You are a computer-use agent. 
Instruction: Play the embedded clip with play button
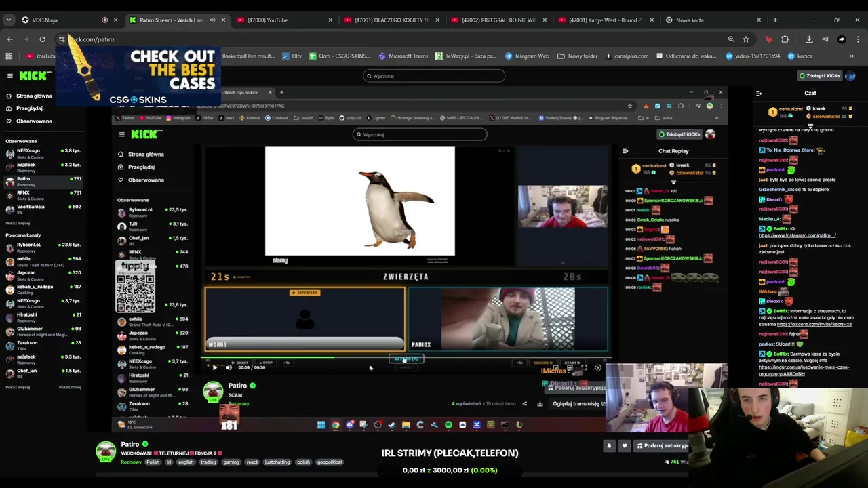pyautogui.click(x=214, y=367)
